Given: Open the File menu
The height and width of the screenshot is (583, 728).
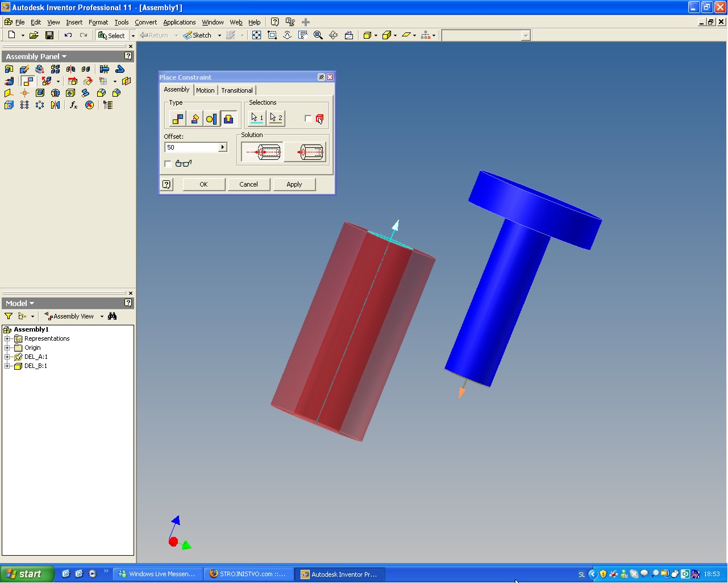Looking at the screenshot, I should (x=20, y=22).
